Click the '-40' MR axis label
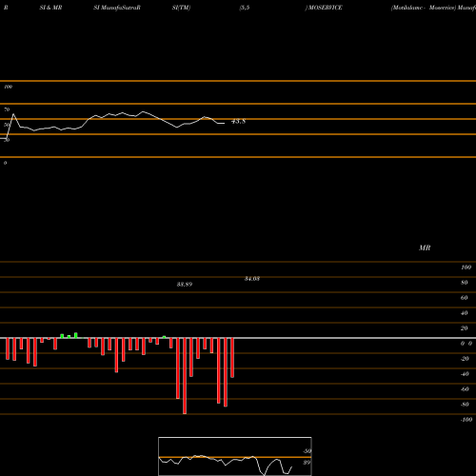The width and height of the screenshot is (476, 476). click(465, 374)
